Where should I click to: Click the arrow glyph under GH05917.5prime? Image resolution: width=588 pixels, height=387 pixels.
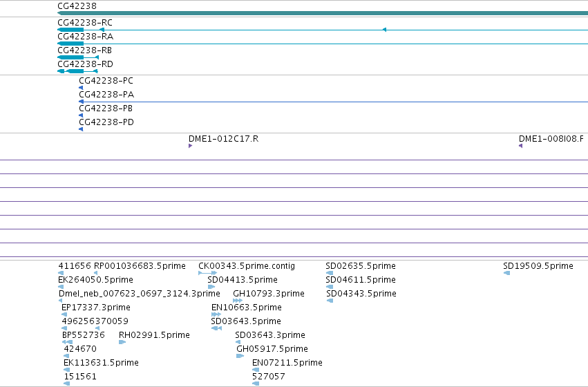pos(240,356)
